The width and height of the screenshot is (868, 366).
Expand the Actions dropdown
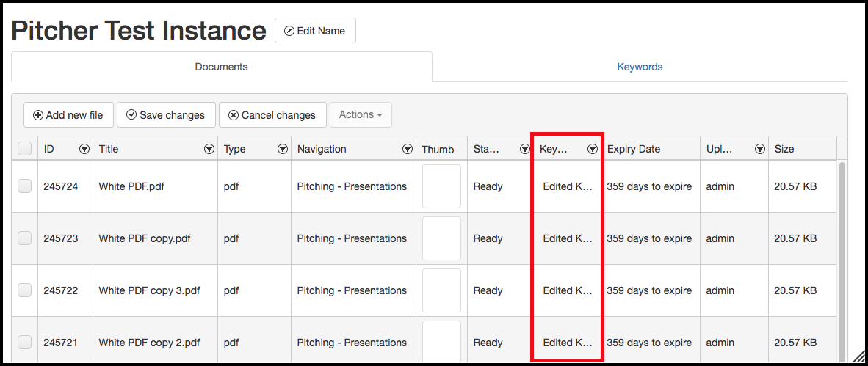pyautogui.click(x=361, y=115)
